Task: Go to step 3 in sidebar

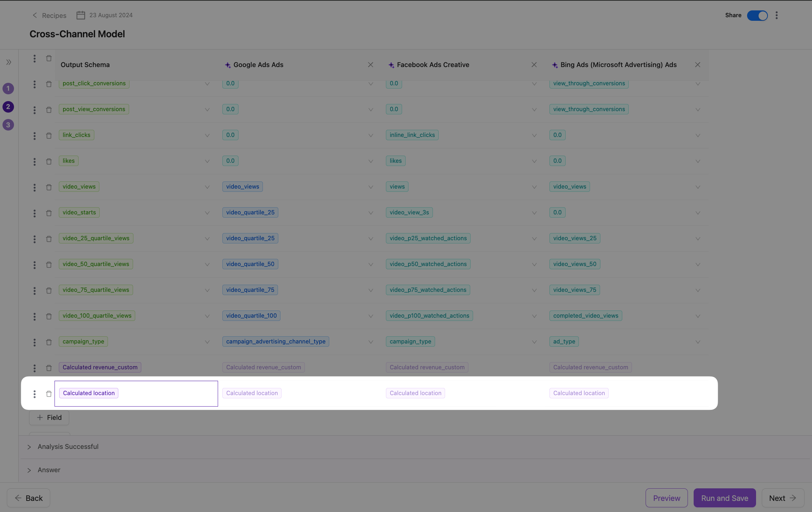Action: 8,125
